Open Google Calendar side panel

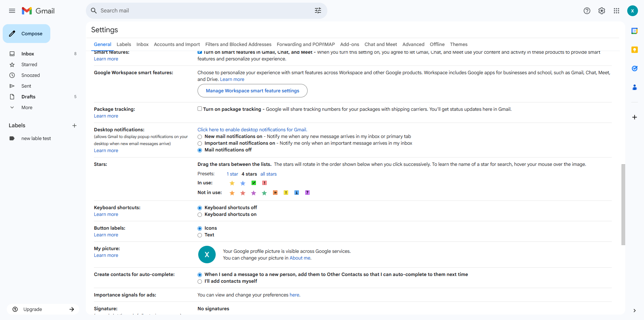click(x=635, y=31)
